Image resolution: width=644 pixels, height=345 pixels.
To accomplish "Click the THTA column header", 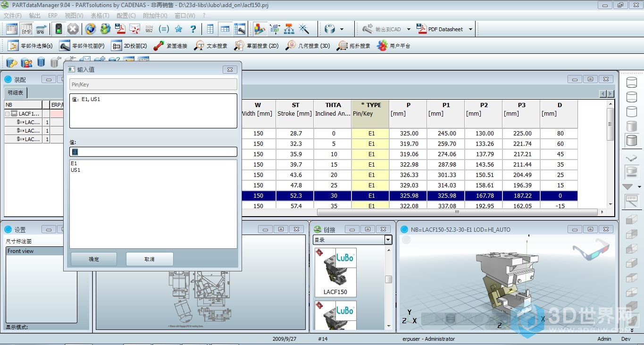I will [333, 113].
